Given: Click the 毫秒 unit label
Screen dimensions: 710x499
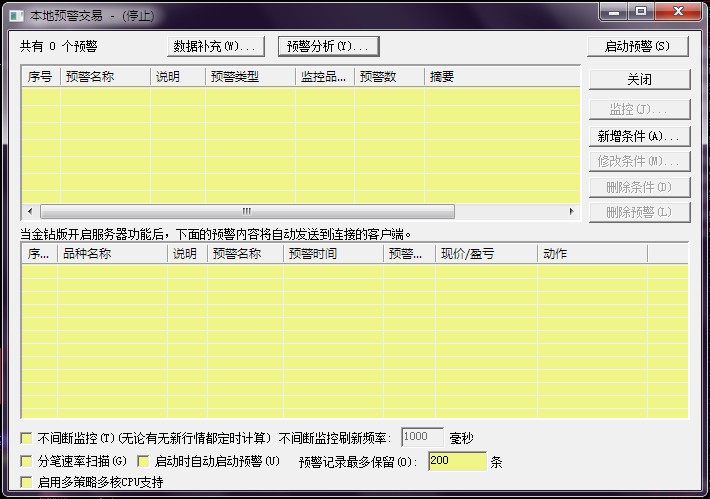Looking at the screenshot, I should pyautogui.click(x=461, y=438).
